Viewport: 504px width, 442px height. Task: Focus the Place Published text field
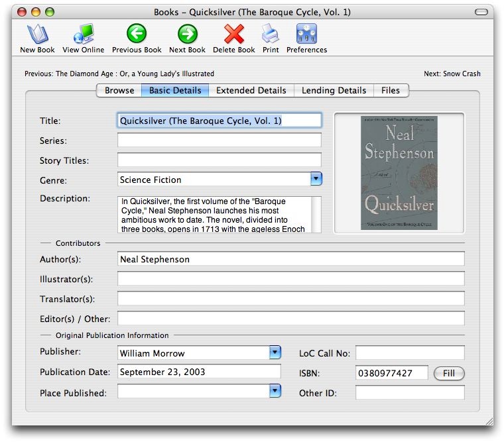pyautogui.click(x=194, y=392)
